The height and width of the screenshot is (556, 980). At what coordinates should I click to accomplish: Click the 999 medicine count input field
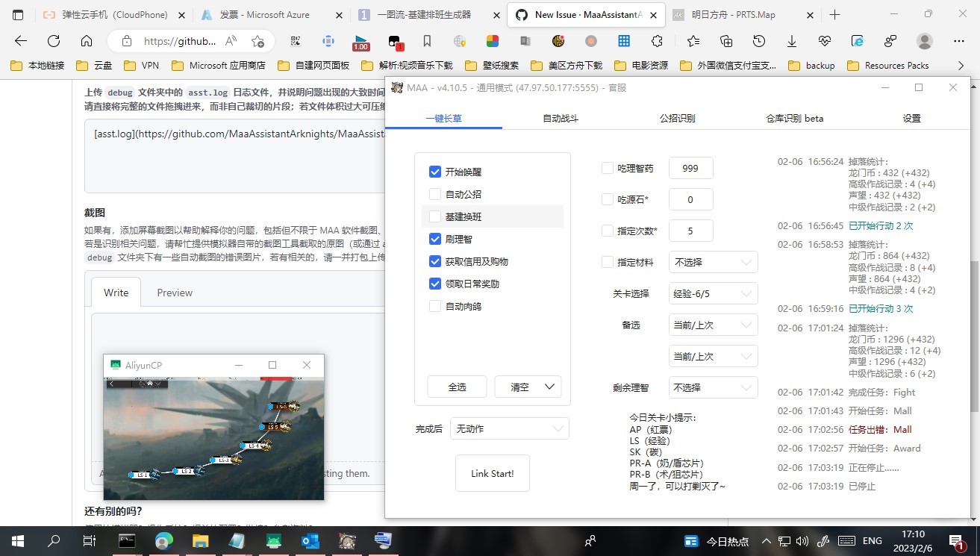[x=690, y=168]
